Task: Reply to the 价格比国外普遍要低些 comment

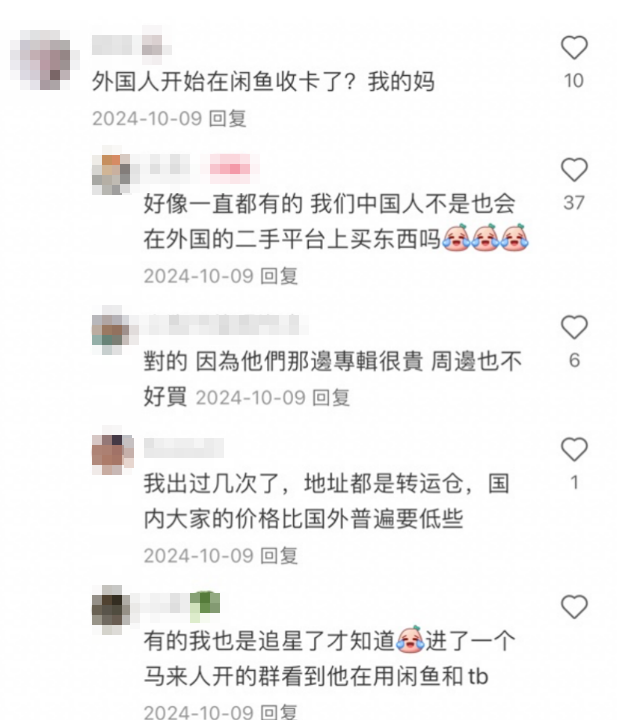Action: (279, 556)
